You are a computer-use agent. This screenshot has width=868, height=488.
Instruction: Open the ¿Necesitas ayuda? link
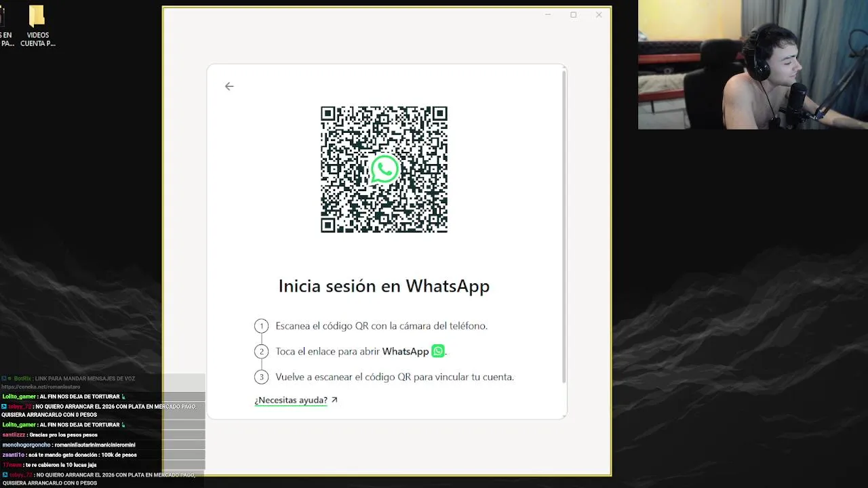pyautogui.click(x=291, y=400)
